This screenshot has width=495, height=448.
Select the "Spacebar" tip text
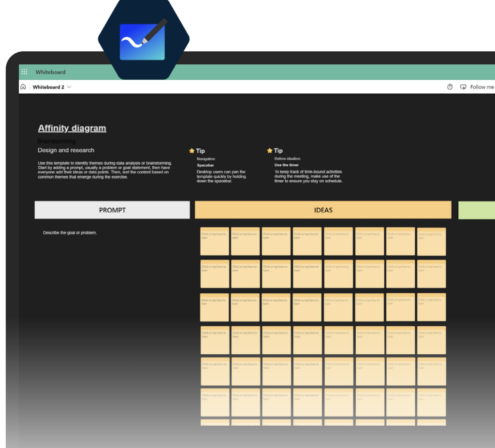coord(205,165)
